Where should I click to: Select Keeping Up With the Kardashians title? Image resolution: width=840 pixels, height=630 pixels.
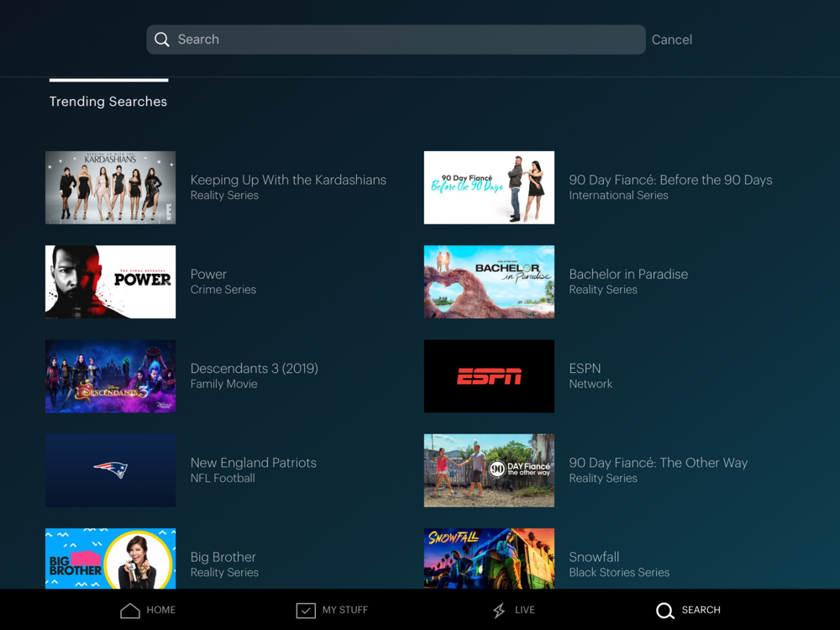(288, 180)
